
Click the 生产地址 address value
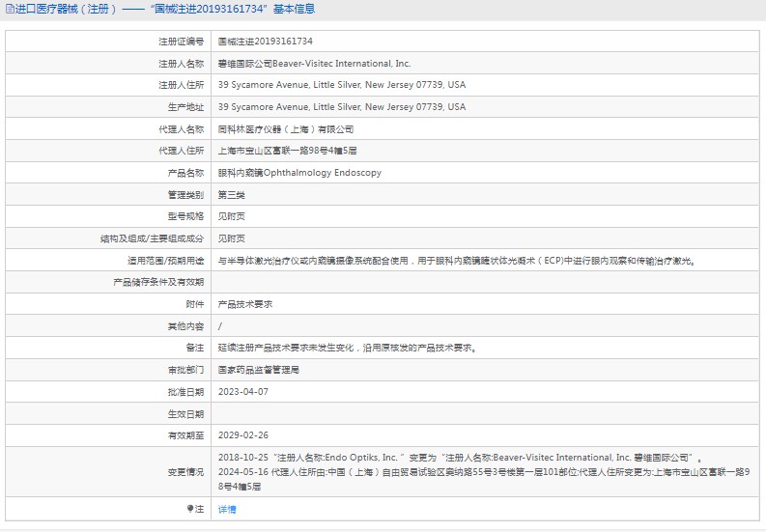click(x=341, y=107)
